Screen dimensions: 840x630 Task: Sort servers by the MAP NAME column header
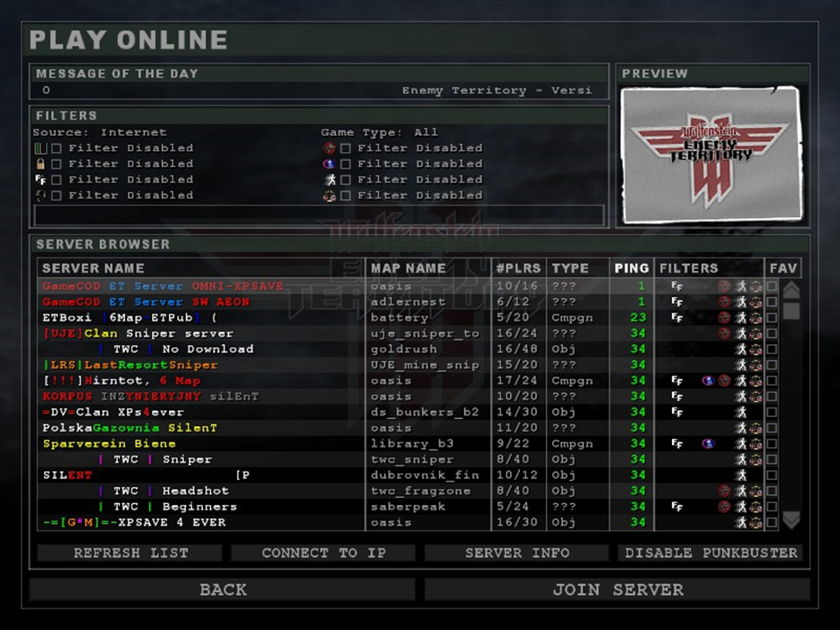pyautogui.click(x=408, y=268)
